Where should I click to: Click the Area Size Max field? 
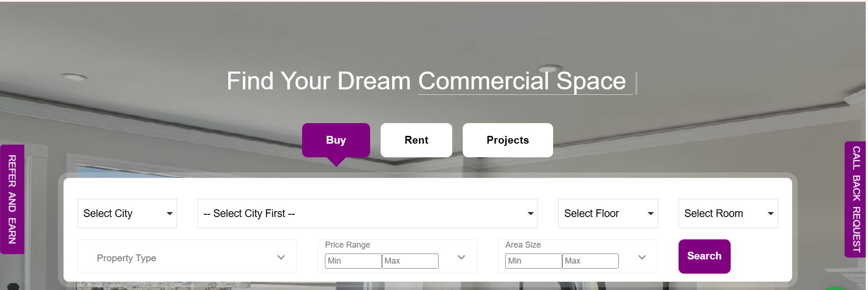(x=590, y=261)
